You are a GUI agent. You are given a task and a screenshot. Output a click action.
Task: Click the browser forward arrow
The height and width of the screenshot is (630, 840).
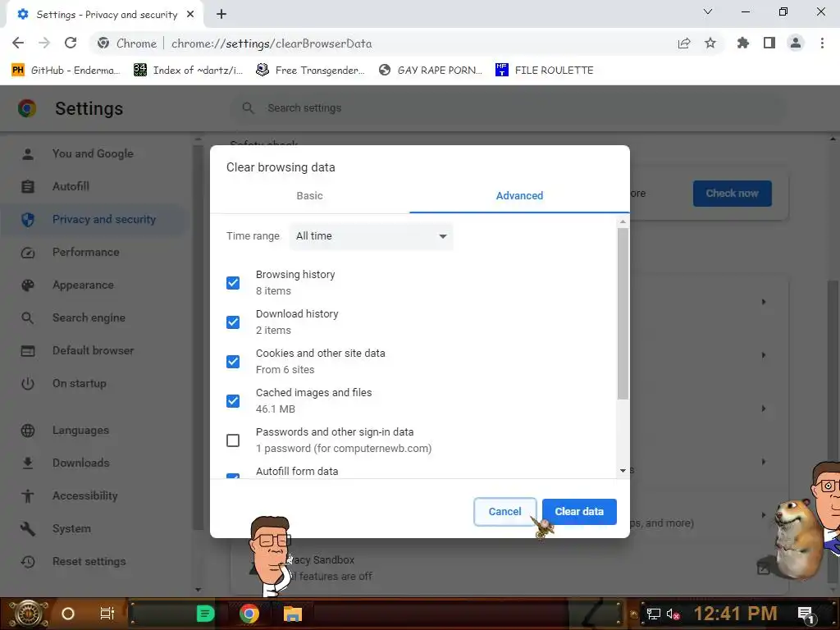pos(44,43)
